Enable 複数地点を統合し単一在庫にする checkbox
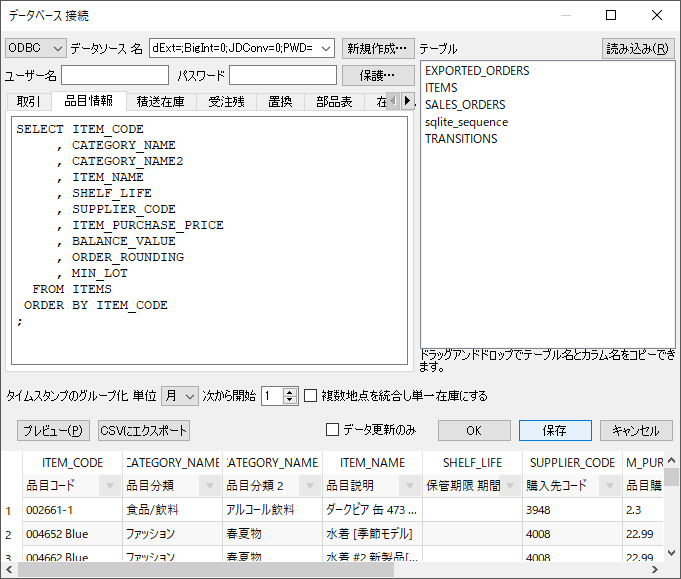This screenshot has width=681, height=579. click(311, 395)
